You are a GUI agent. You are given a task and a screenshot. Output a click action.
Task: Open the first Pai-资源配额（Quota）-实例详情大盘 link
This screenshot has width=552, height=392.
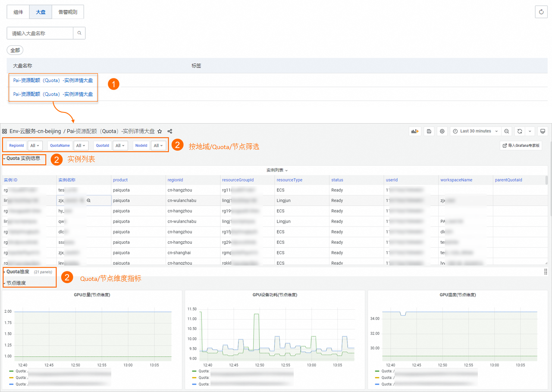(53, 81)
